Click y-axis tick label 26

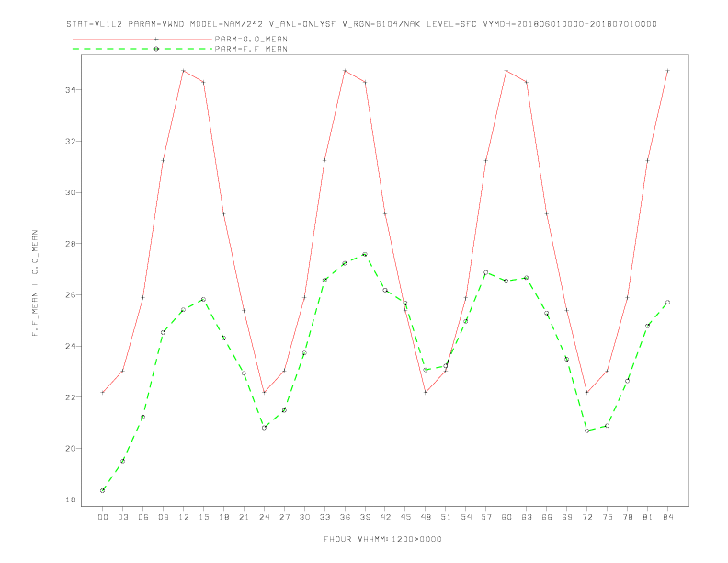tap(71, 295)
